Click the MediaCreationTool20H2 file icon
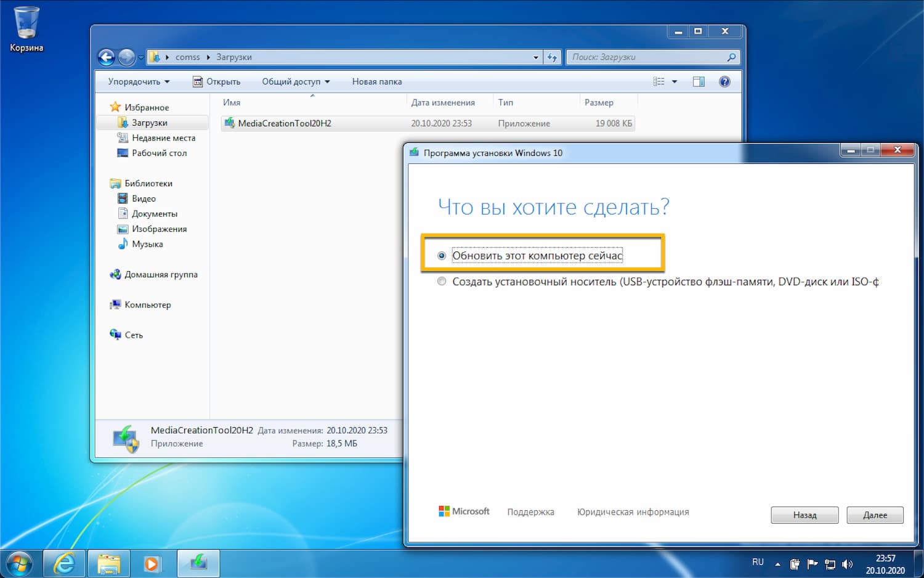This screenshot has height=578, width=924. 230,123
